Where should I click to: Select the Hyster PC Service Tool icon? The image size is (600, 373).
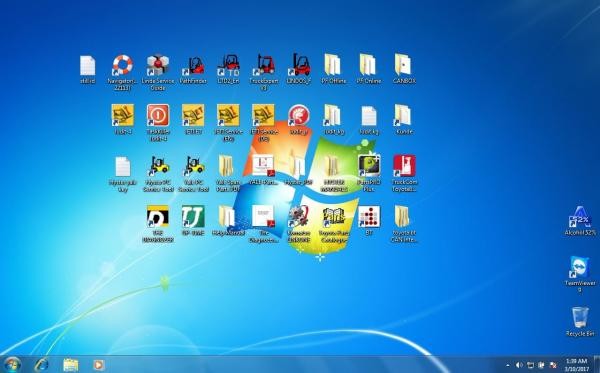(x=158, y=173)
